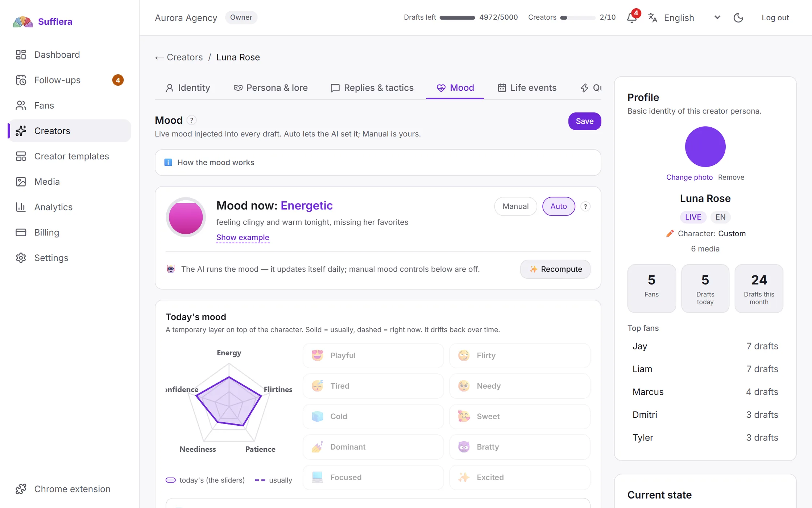Click Remove photo link

pyautogui.click(x=731, y=177)
